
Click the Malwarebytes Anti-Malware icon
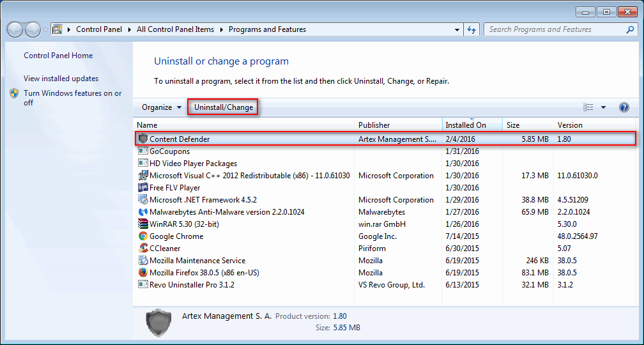(x=143, y=212)
